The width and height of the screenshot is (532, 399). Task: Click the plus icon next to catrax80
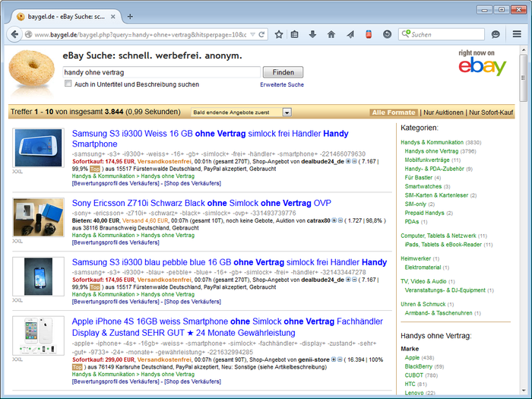pos(334,220)
